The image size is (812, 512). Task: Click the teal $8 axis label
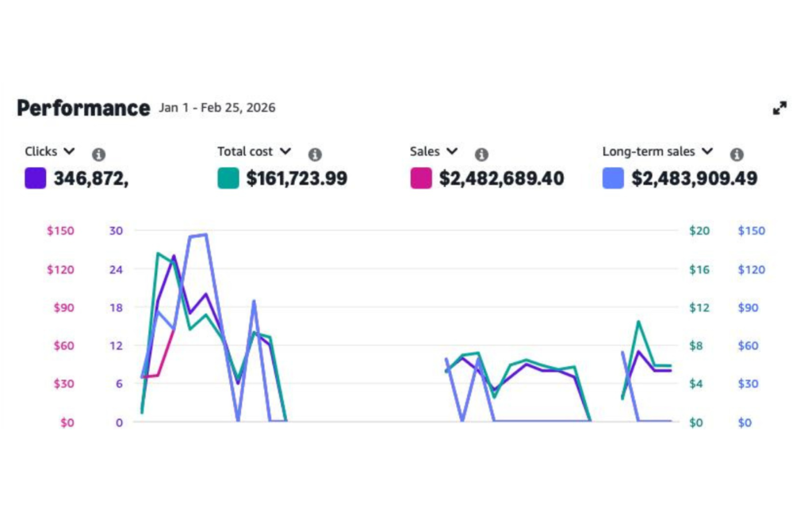(x=696, y=346)
